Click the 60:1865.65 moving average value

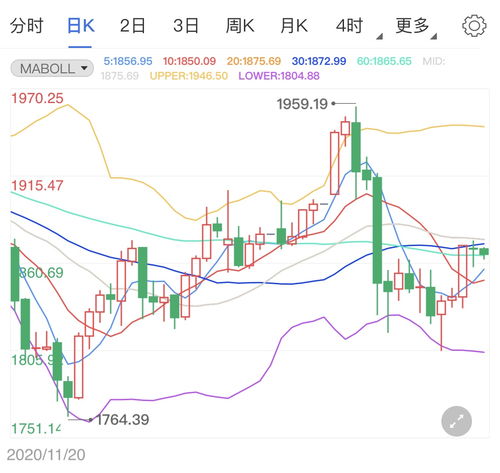tap(384, 61)
